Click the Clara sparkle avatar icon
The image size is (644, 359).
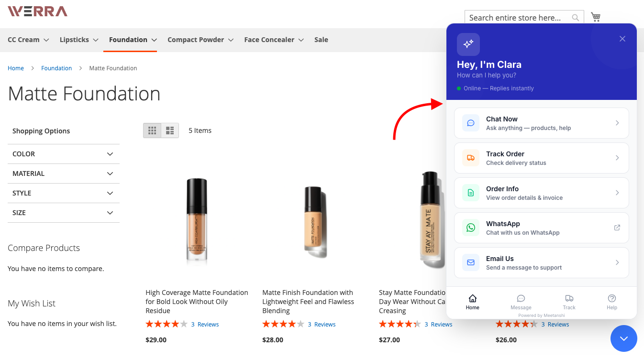pyautogui.click(x=468, y=44)
